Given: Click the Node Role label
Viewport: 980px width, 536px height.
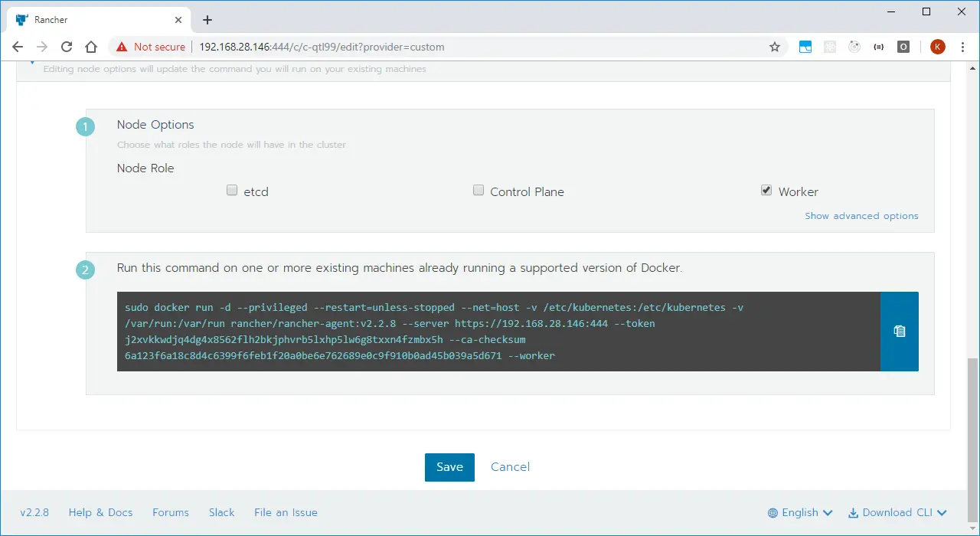Looking at the screenshot, I should coord(145,168).
